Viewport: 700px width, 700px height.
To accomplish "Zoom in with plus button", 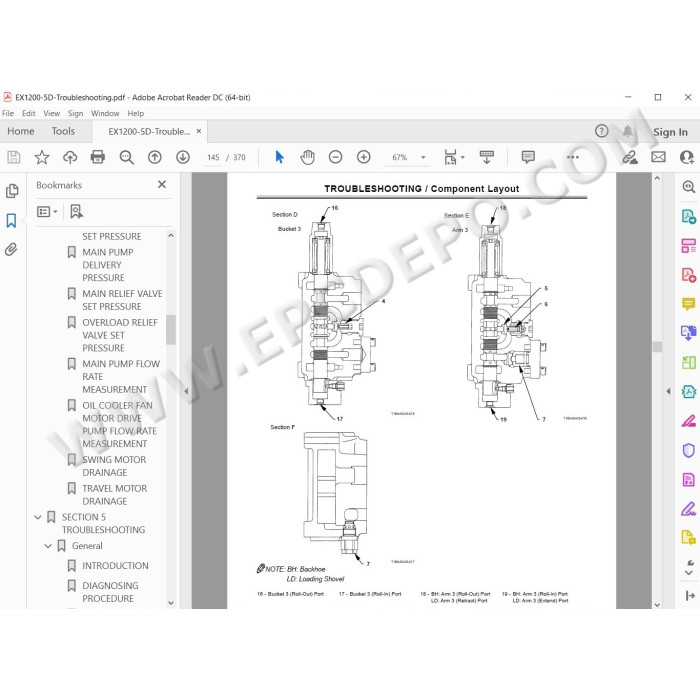I will pyautogui.click(x=363, y=157).
